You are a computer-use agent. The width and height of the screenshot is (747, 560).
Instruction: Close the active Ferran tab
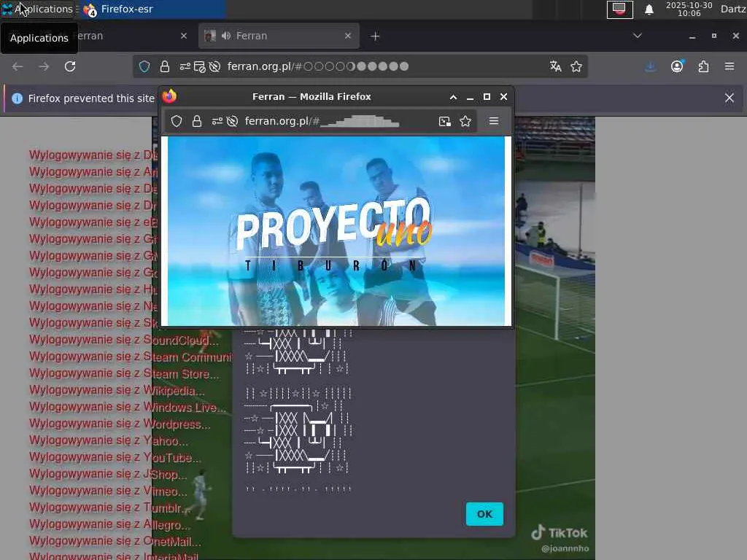coord(348,36)
